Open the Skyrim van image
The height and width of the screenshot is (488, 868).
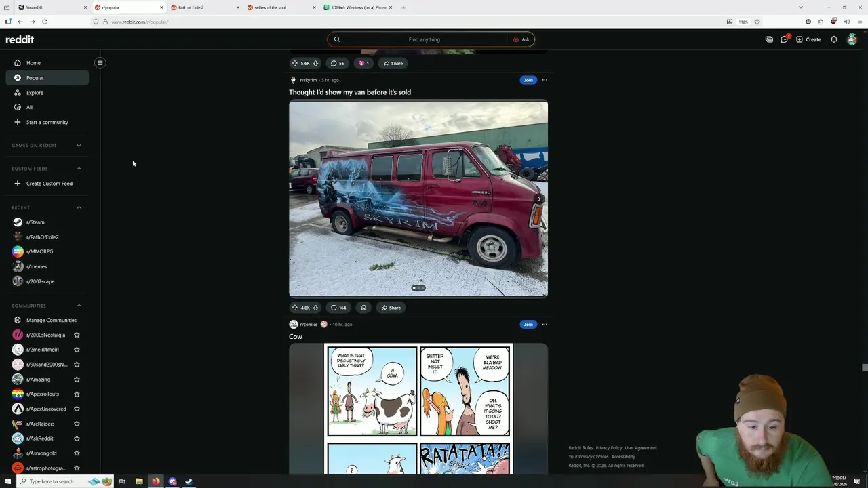pos(418,199)
